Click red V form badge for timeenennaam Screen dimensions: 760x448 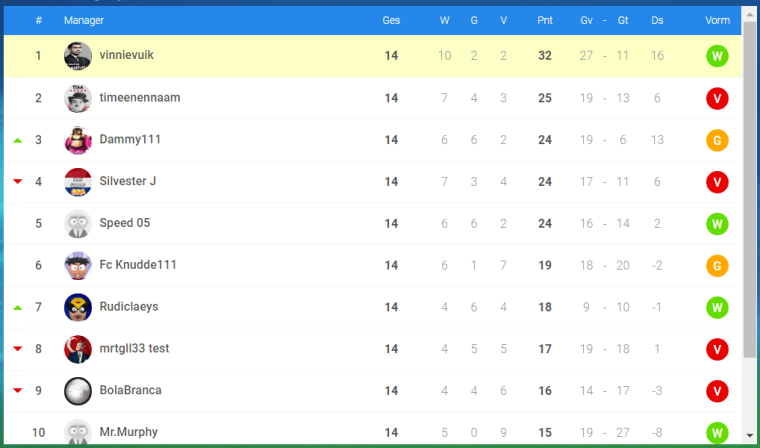pos(717,98)
